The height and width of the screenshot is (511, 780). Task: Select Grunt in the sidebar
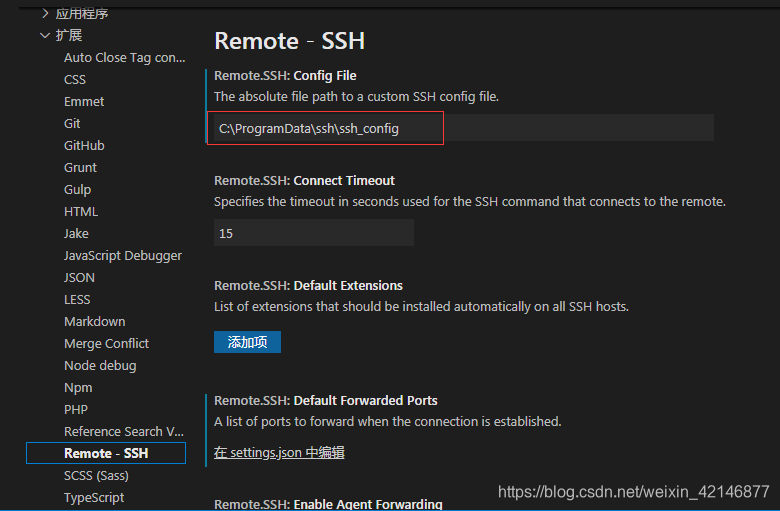[x=80, y=168]
